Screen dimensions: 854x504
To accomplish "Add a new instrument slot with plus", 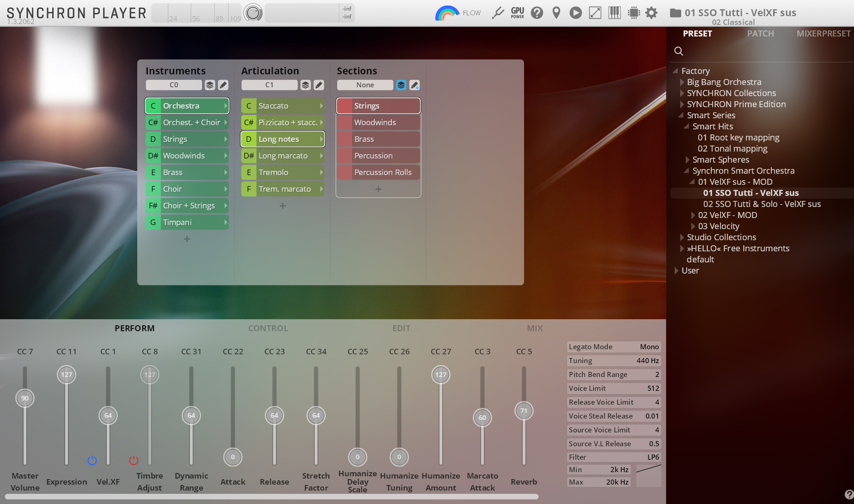I will click(x=187, y=239).
